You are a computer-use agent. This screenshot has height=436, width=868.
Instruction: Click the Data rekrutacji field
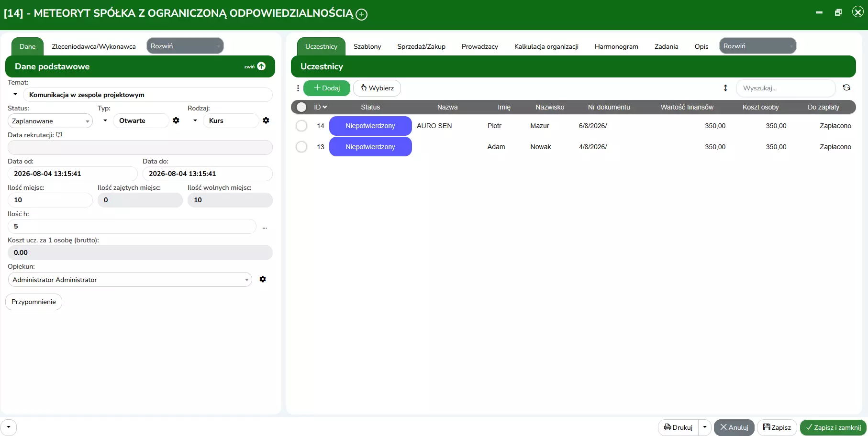point(140,147)
